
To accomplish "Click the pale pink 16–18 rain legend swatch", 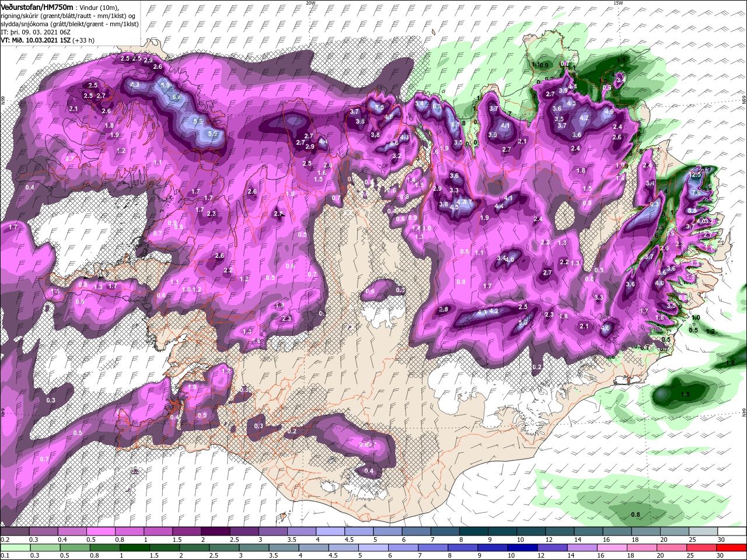I will 612,547.
